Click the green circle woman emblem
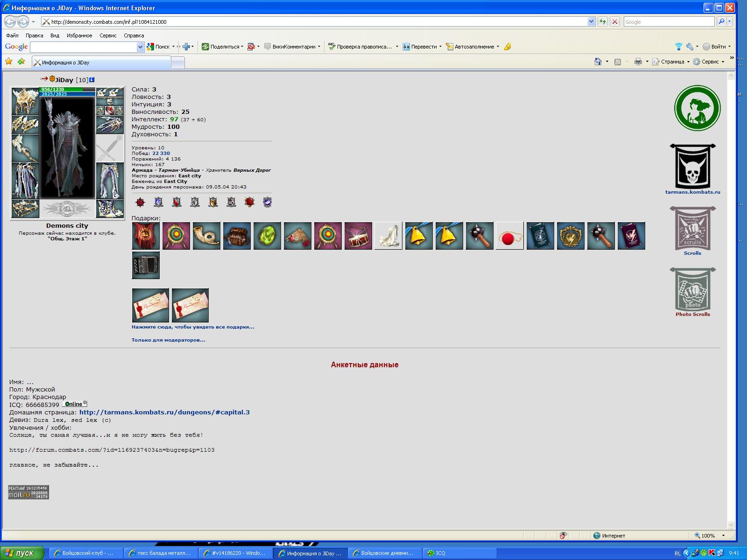747x560 pixels. tap(697, 108)
